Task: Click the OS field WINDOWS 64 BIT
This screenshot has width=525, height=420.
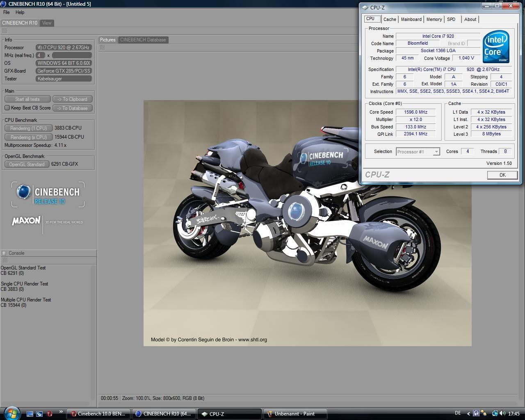Action: [64, 63]
